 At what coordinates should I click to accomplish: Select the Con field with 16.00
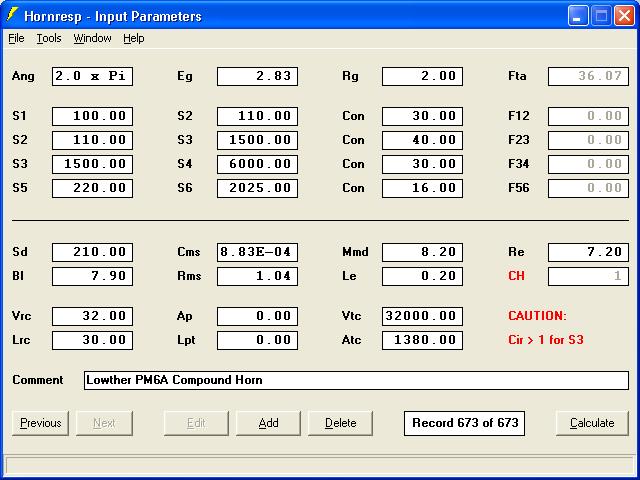click(x=422, y=189)
